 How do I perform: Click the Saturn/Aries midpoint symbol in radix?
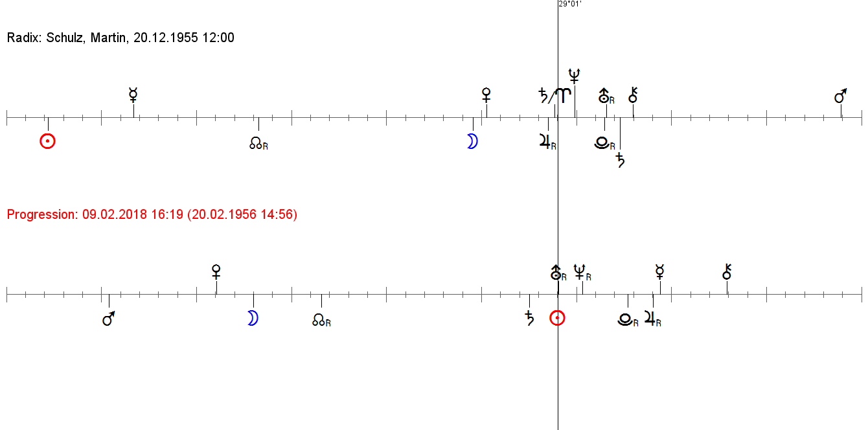point(556,96)
